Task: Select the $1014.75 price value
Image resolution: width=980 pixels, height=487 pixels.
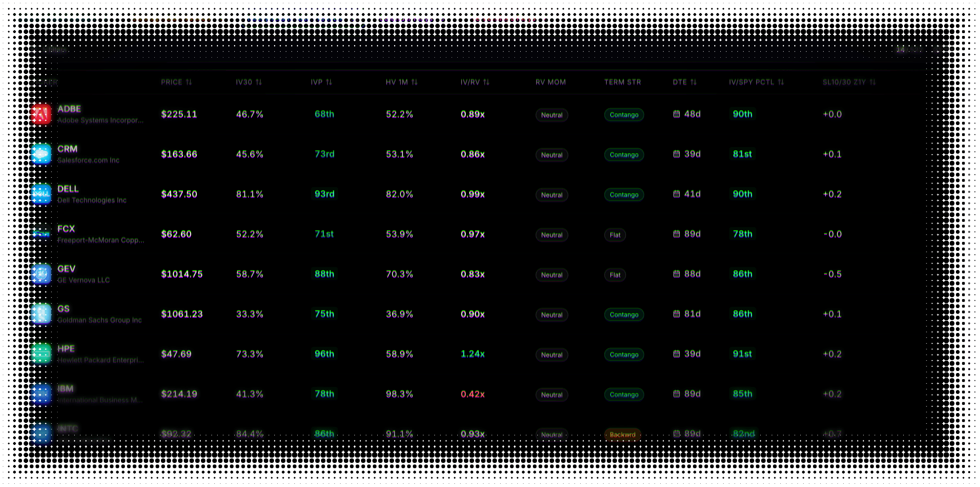Action: (x=182, y=274)
